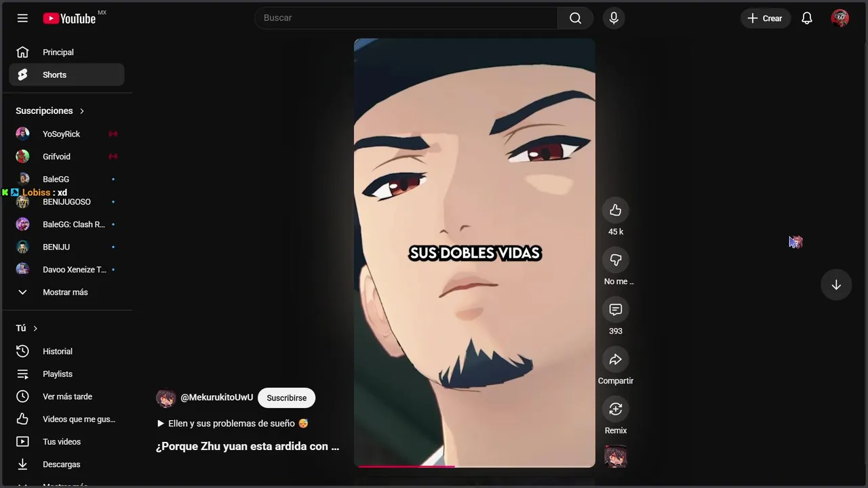
Task: Expand the Short title description
Action: [x=248, y=447]
